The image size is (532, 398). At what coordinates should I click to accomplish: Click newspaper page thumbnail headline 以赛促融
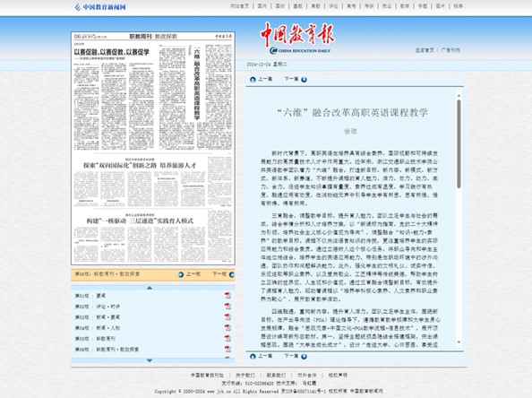coord(112,52)
